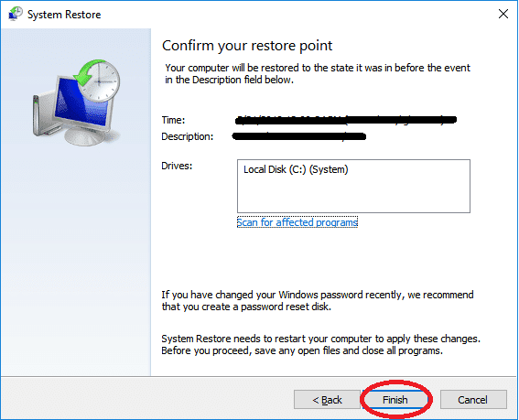Click the Time label
This screenshot has width=519, height=420.
173,120
